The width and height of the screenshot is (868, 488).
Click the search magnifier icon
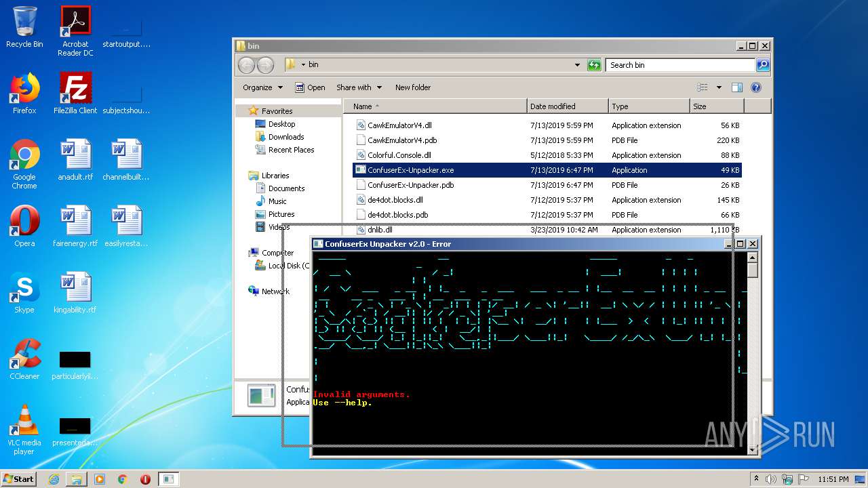pos(763,65)
